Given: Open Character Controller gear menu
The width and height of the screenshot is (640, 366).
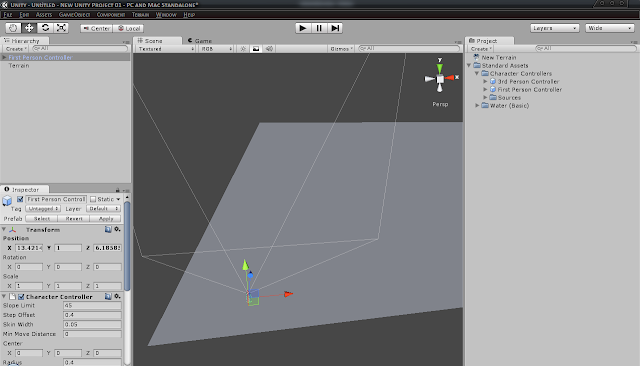Looking at the screenshot, I should point(118,296).
